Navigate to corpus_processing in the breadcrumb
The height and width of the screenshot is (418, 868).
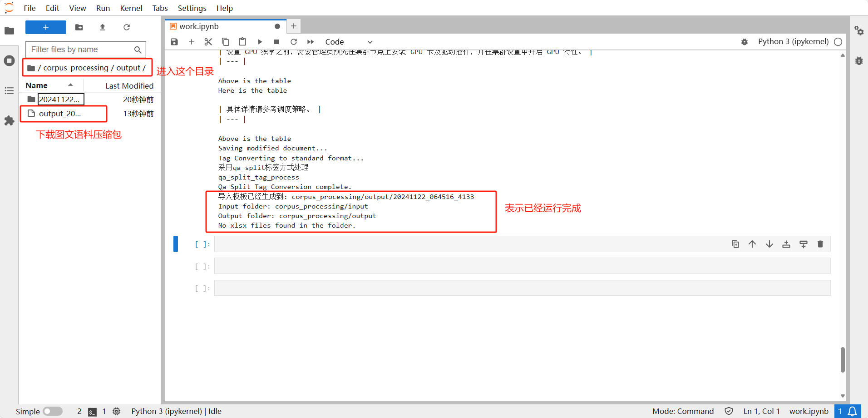[x=76, y=68]
